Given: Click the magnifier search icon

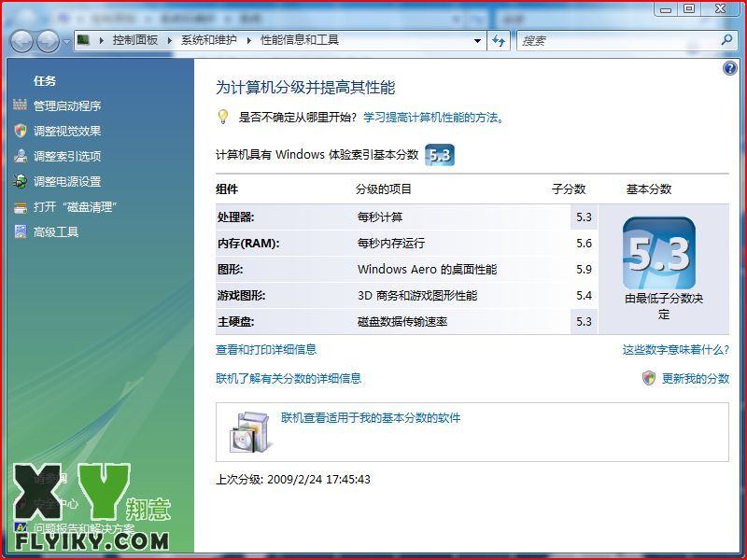Looking at the screenshot, I should pyautogui.click(x=726, y=40).
